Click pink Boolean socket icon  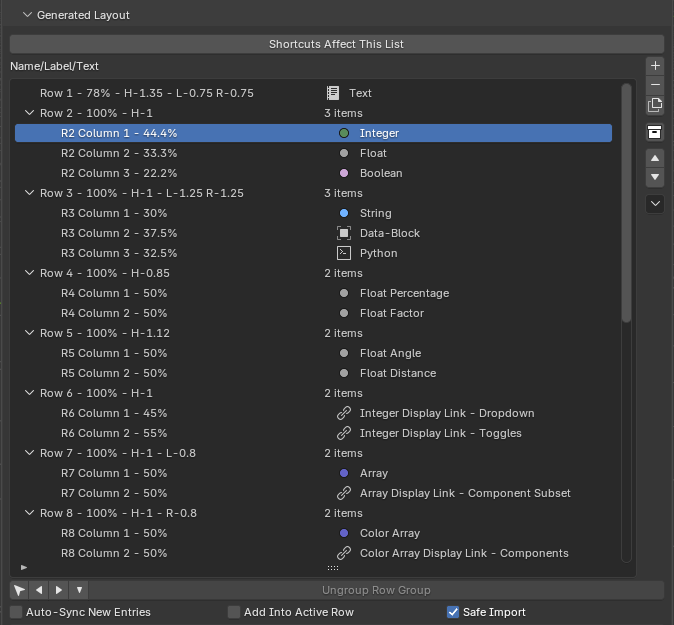pyautogui.click(x=344, y=173)
